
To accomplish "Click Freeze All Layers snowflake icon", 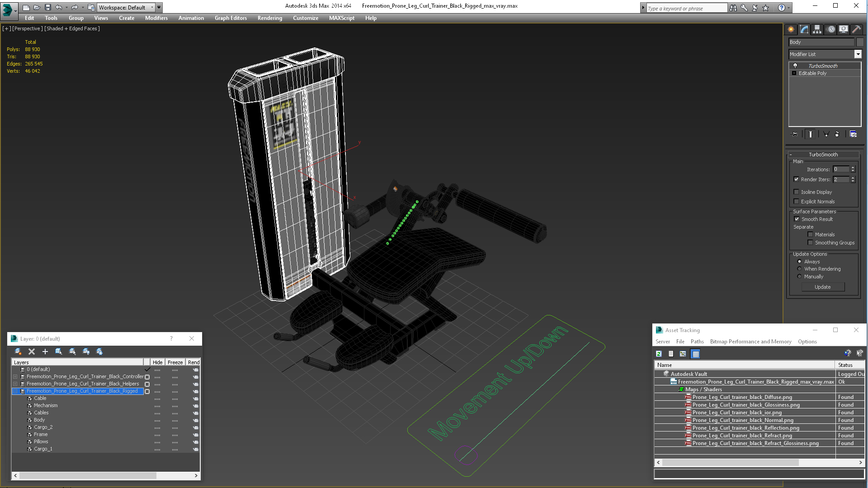I will tap(99, 352).
